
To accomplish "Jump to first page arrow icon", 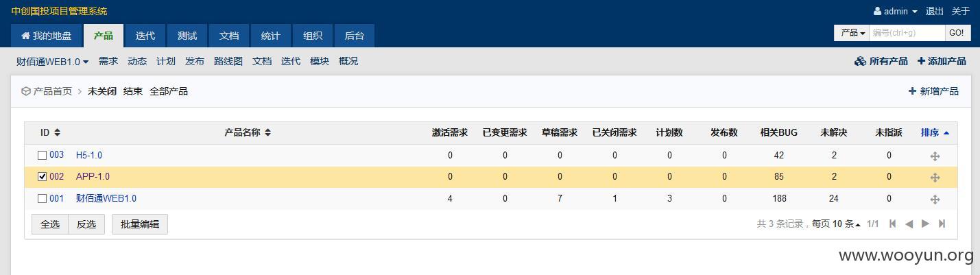I will click(x=892, y=224).
